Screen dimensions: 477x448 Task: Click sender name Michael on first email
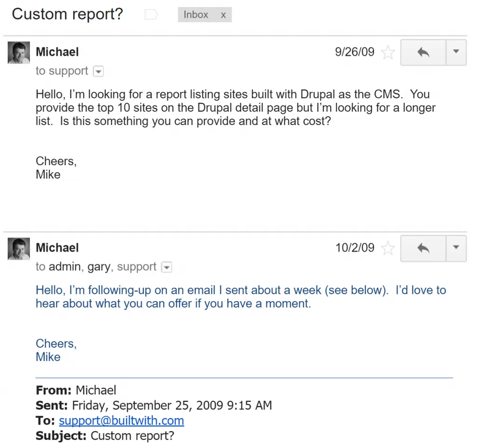coord(57,52)
